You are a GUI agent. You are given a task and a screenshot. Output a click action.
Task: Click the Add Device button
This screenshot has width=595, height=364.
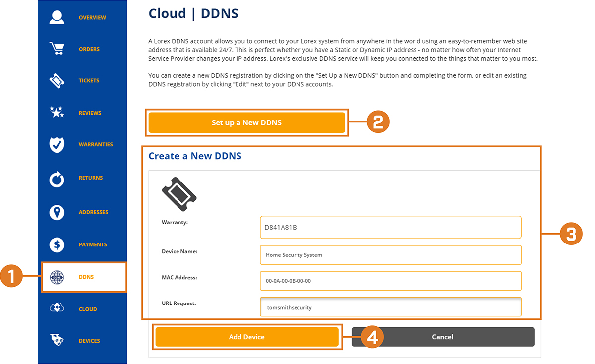click(247, 337)
